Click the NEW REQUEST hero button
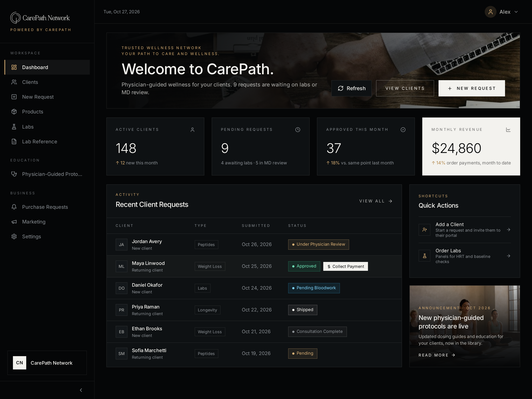The width and height of the screenshot is (532, 399). point(471,88)
